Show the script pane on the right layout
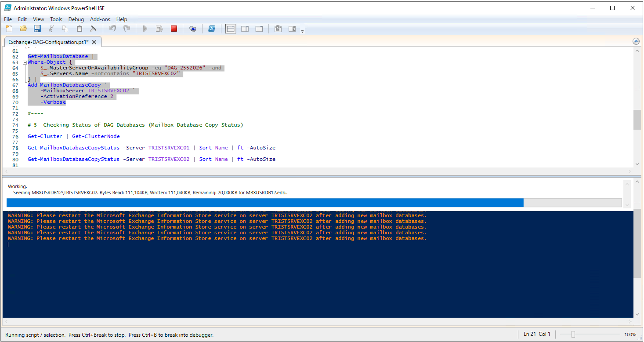Screen dimensions: 644x342 [245, 29]
